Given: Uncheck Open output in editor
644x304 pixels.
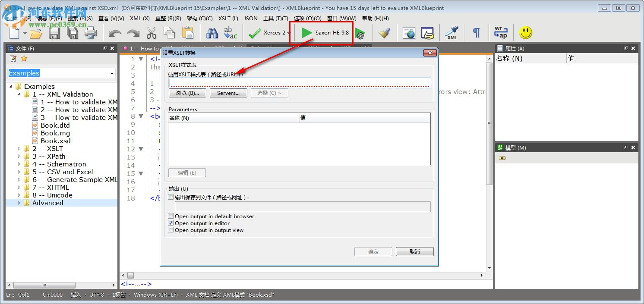Looking at the screenshot, I should (x=171, y=223).
